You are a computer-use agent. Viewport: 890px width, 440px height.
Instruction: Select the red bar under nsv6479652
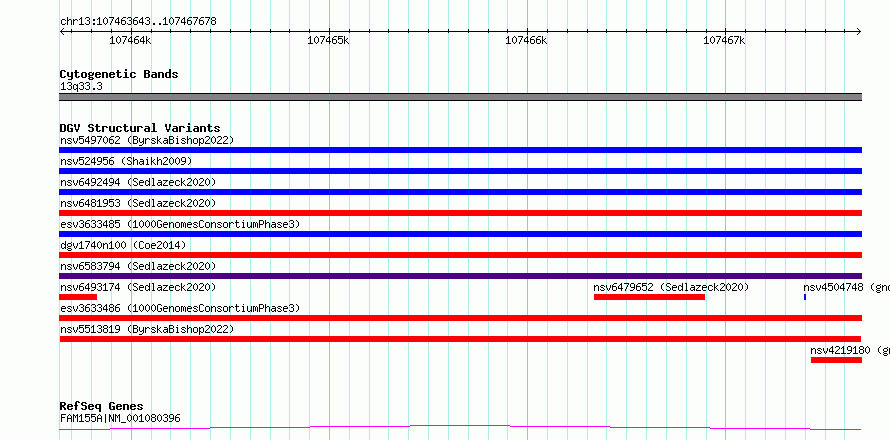(649, 297)
